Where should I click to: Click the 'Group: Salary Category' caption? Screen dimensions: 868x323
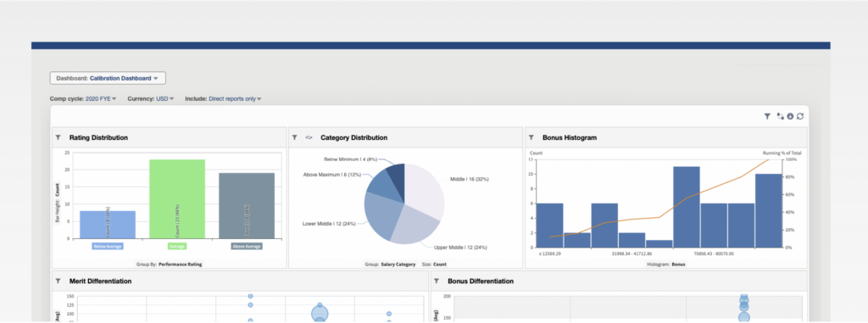tap(390, 265)
